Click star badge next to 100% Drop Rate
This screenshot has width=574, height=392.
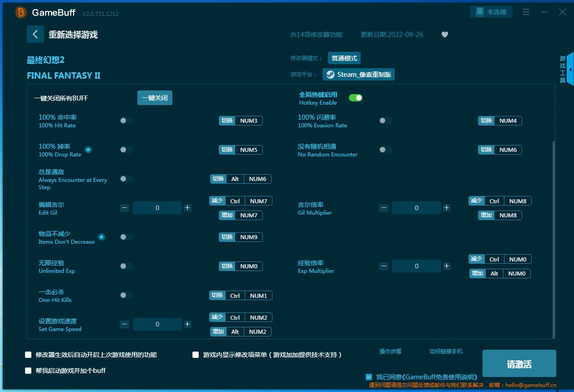88,150
